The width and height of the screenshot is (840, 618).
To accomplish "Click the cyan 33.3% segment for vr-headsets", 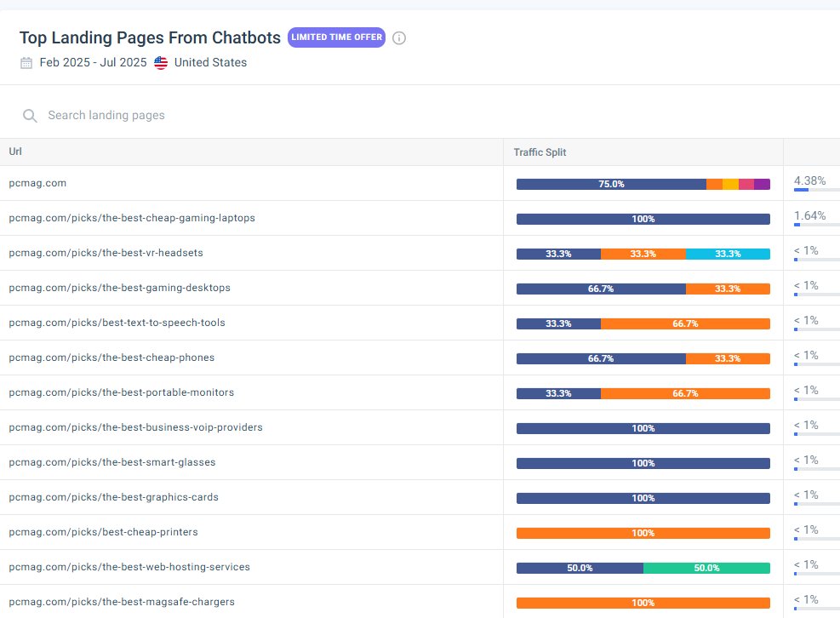I will [728, 254].
